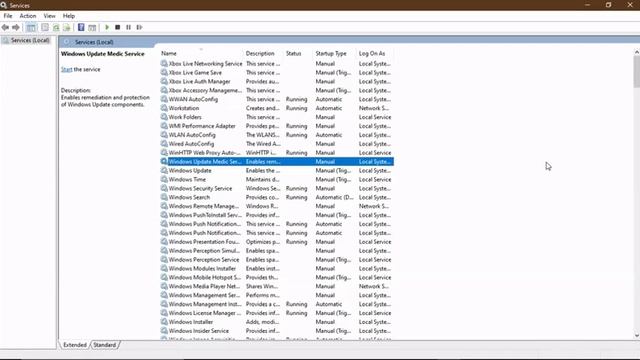This screenshot has width=640, height=360.
Task: Click gear icon for Windows Update Medic Service
Action: tap(164, 162)
